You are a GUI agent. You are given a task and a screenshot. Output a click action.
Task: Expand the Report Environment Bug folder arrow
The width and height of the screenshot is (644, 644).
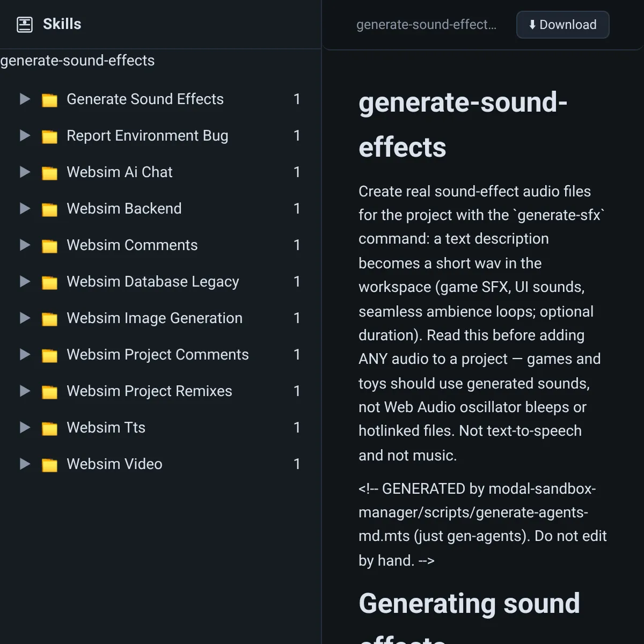click(25, 135)
